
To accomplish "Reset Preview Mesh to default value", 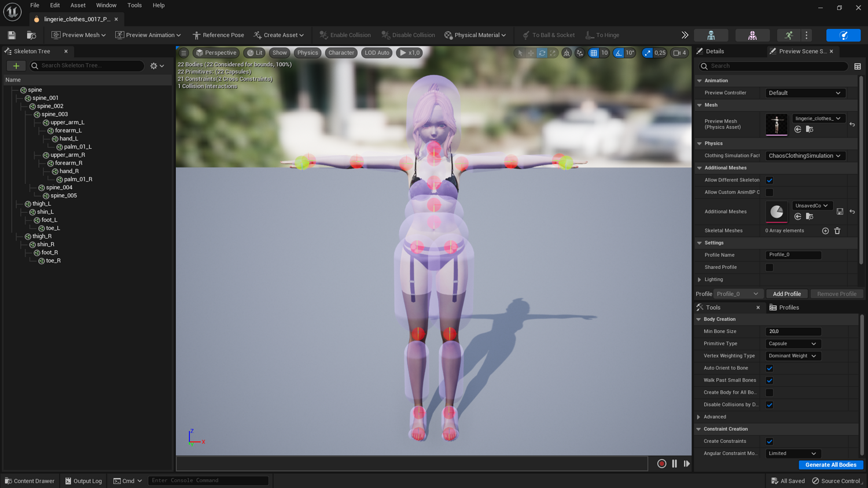I will point(852,124).
